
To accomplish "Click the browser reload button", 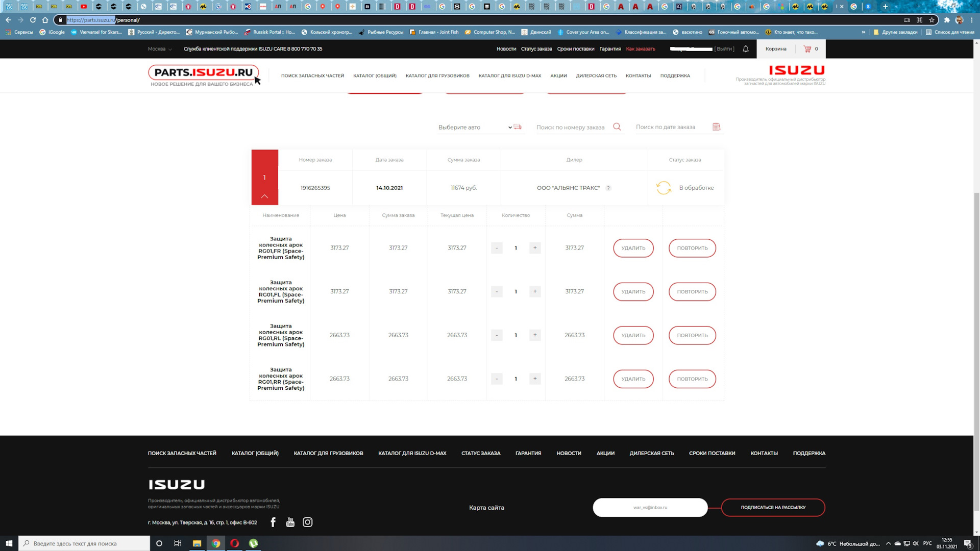I will pyautogui.click(x=33, y=20).
